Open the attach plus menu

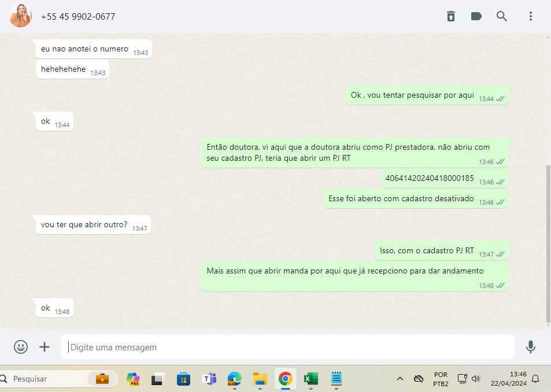point(45,347)
